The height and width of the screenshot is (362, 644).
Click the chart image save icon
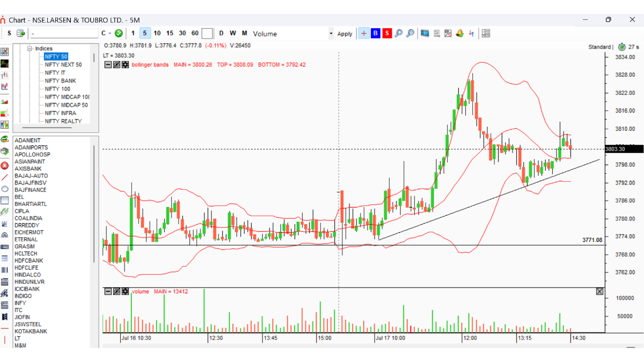click(448, 33)
